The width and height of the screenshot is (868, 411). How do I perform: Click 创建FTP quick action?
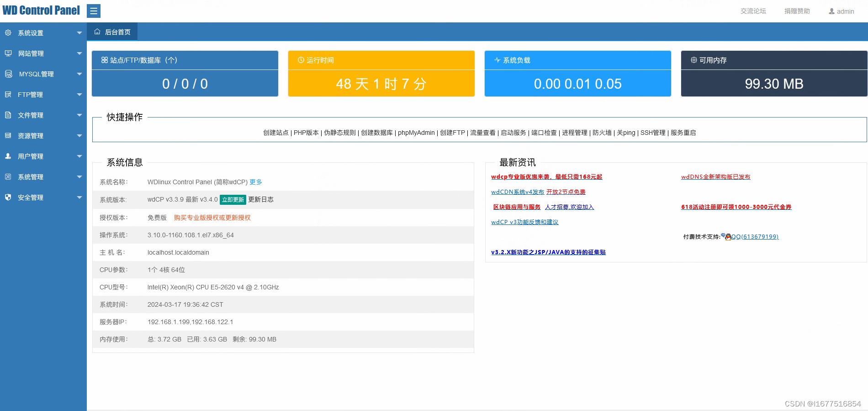tap(452, 133)
